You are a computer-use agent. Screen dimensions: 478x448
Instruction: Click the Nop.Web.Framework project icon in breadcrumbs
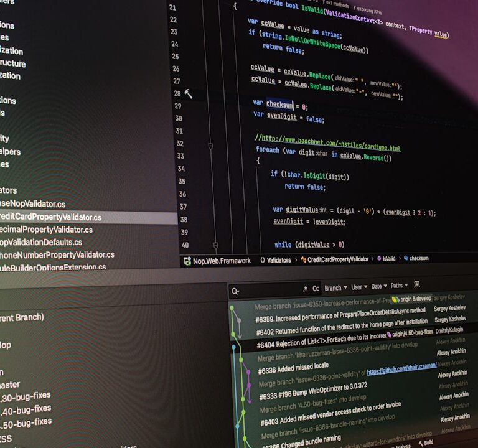187,261
